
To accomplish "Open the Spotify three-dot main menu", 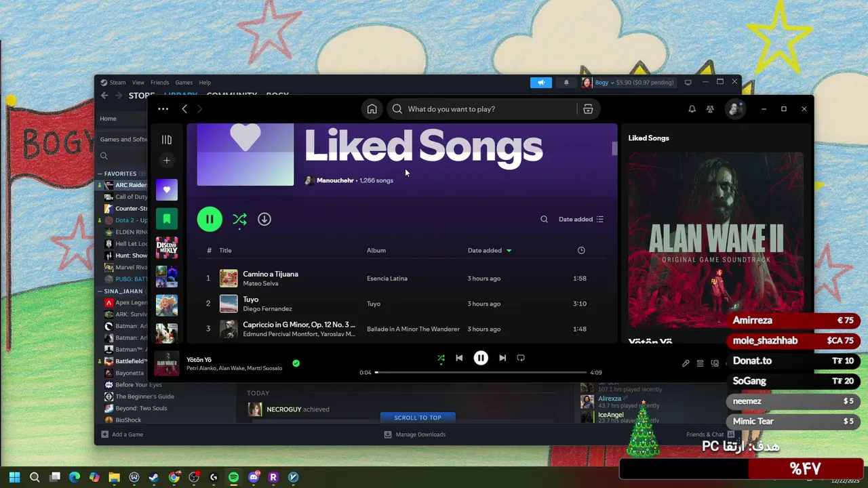I will point(163,109).
